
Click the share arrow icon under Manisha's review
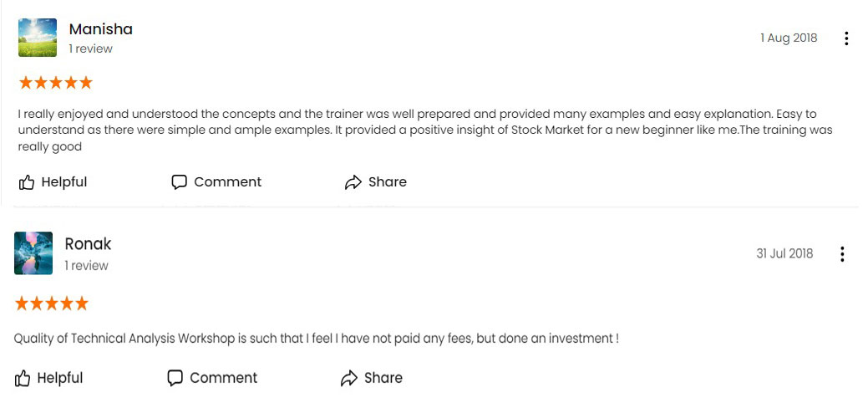point(353,182)
